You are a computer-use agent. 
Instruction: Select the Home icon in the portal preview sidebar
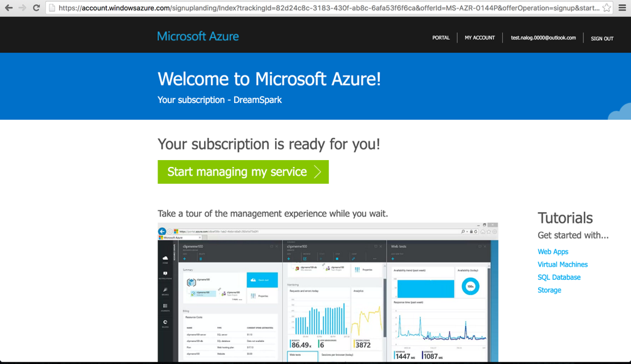click(166, 258)
